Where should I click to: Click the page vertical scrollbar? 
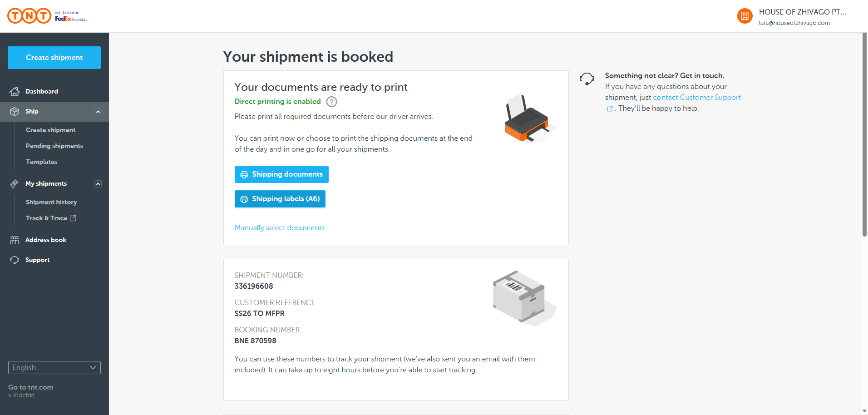[x=864, y=136]
